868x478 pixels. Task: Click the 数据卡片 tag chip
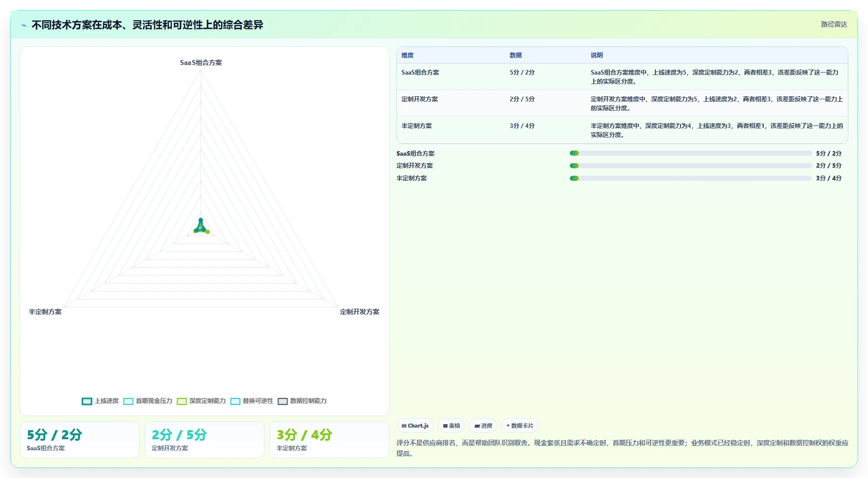(520, 426)
